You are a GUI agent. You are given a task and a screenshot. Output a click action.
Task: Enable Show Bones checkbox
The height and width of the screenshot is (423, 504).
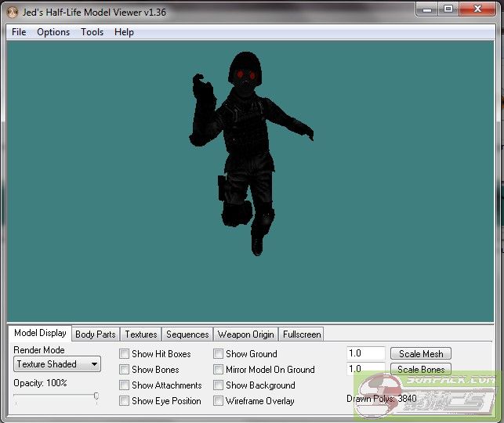tap(124, 370)
